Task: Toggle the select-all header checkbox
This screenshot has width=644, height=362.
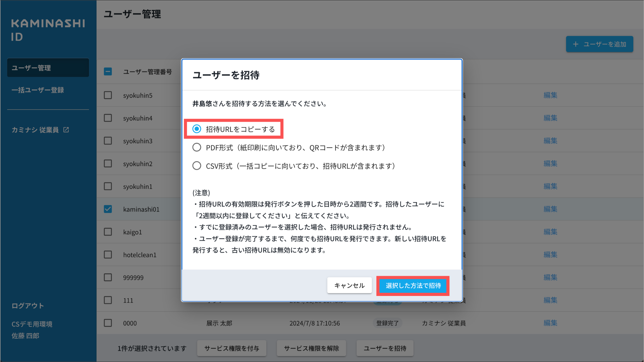Action: point(108,72)
